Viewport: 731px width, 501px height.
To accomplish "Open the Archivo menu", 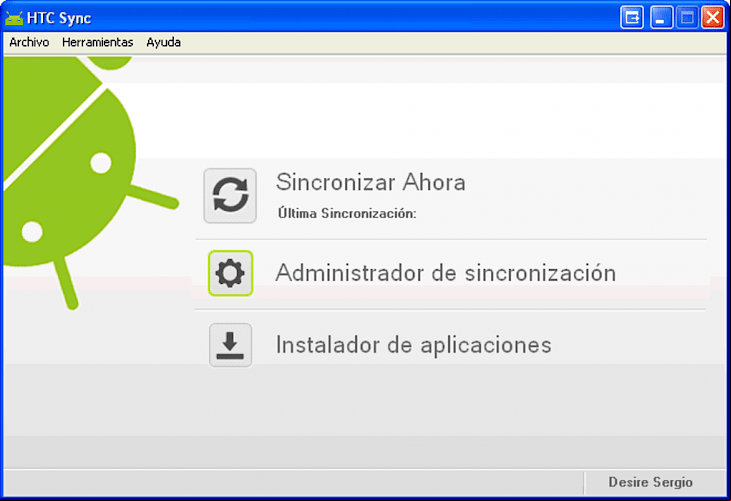I will click(x=29, y=42).
